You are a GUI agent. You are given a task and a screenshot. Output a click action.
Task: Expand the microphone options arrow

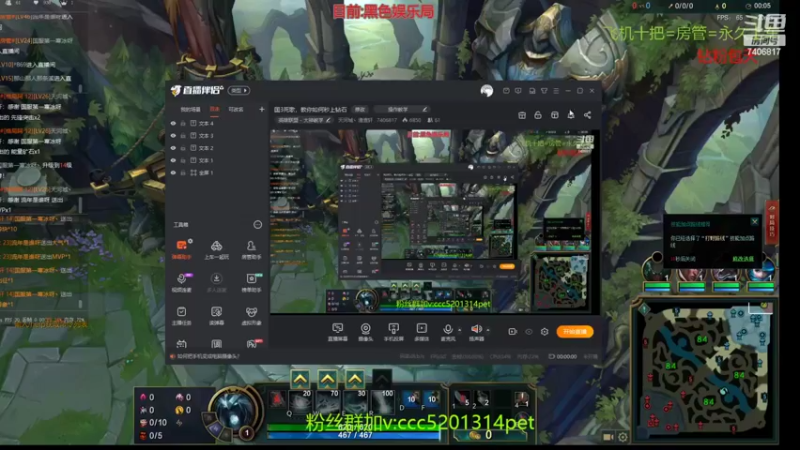pos(459,330)
